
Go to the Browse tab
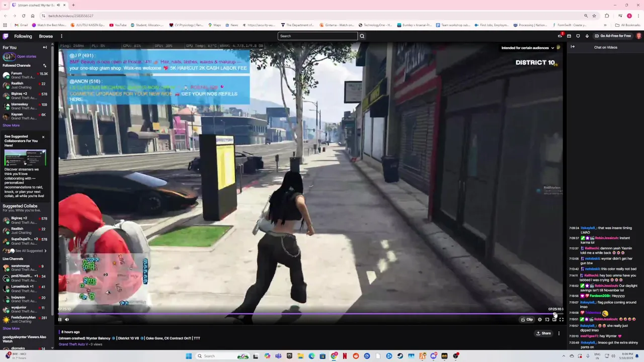point(46,36)
